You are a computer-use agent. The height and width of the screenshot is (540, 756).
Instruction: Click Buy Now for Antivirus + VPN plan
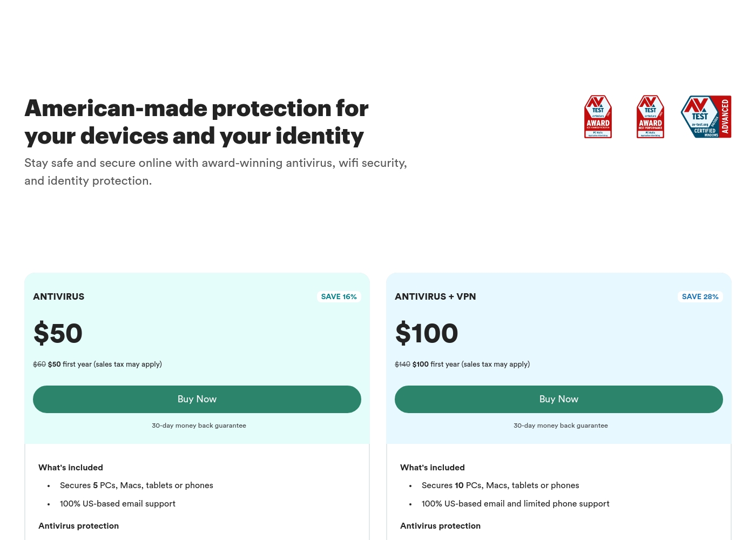559,399
